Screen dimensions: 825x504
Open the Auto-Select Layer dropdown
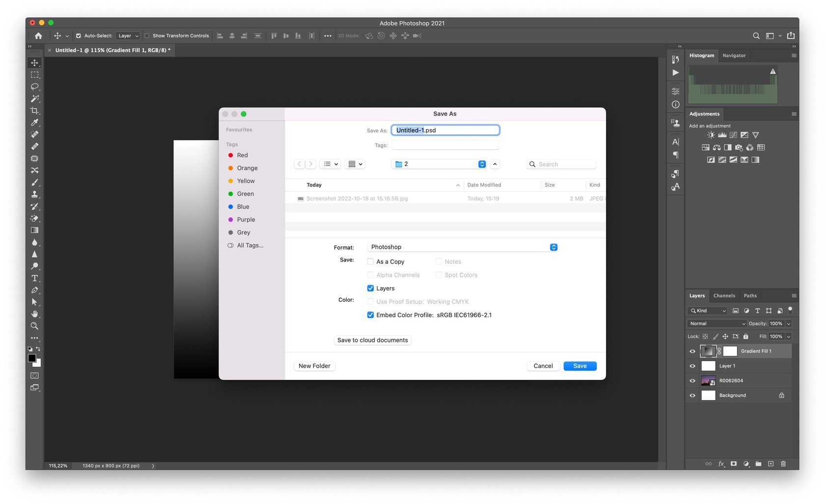128,36
